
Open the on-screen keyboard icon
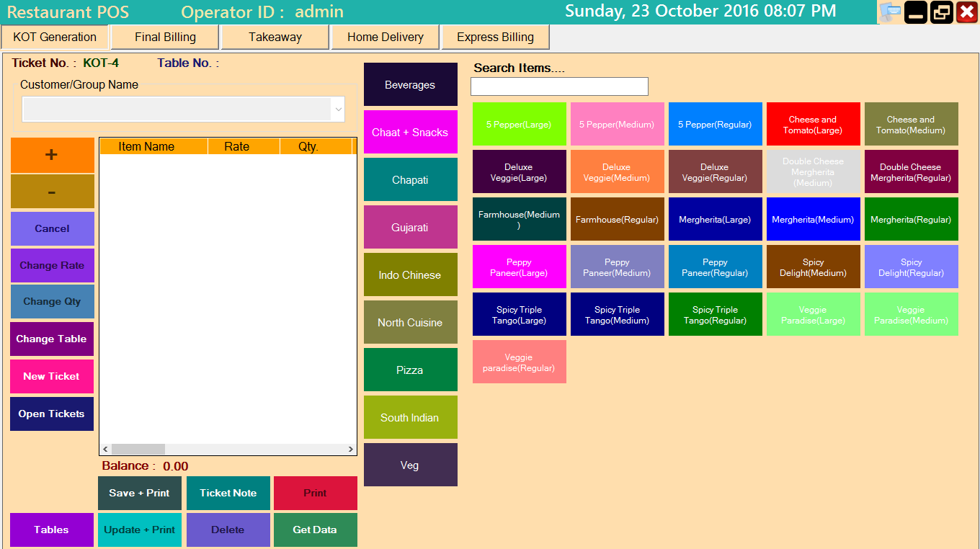890,12
